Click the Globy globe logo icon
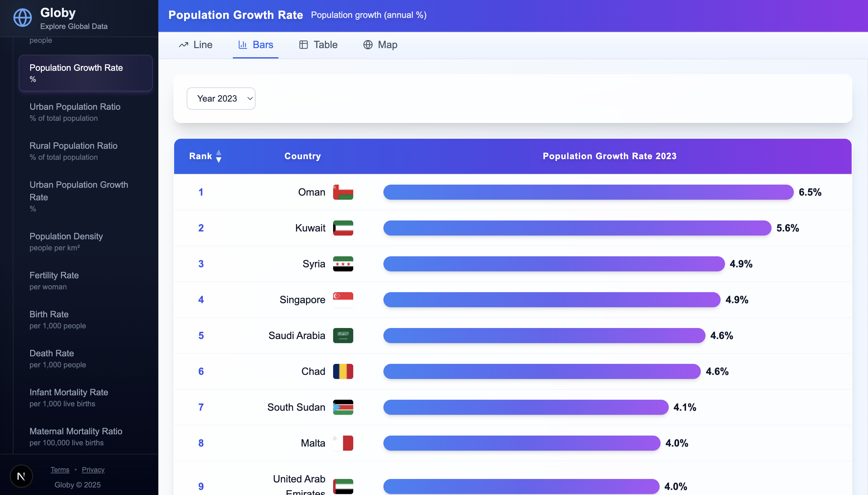868x495 pixels. pyautogui.click(x=22, y=18)
